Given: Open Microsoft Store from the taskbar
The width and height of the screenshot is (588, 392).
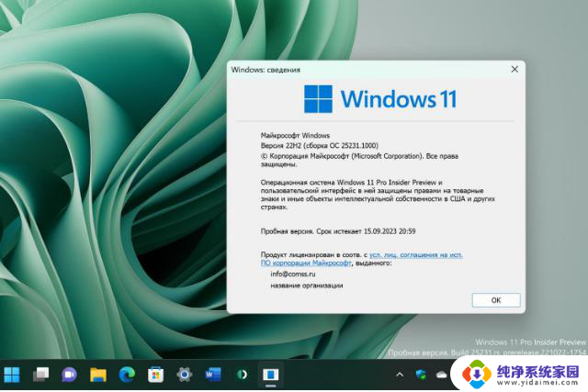Looking at the screenshot, I should coord(155,375).
